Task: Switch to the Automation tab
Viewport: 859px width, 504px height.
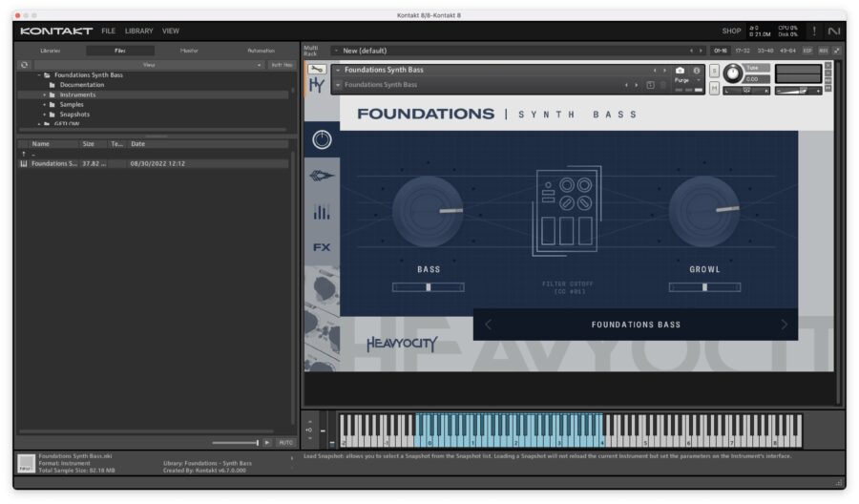Action: [261, 51]
